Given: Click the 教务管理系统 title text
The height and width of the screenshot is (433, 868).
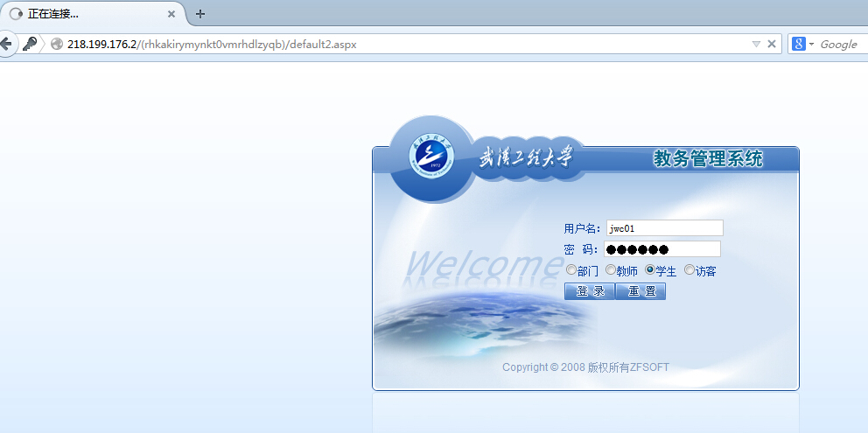Looking at the screenshot, I should pos(708,159).
